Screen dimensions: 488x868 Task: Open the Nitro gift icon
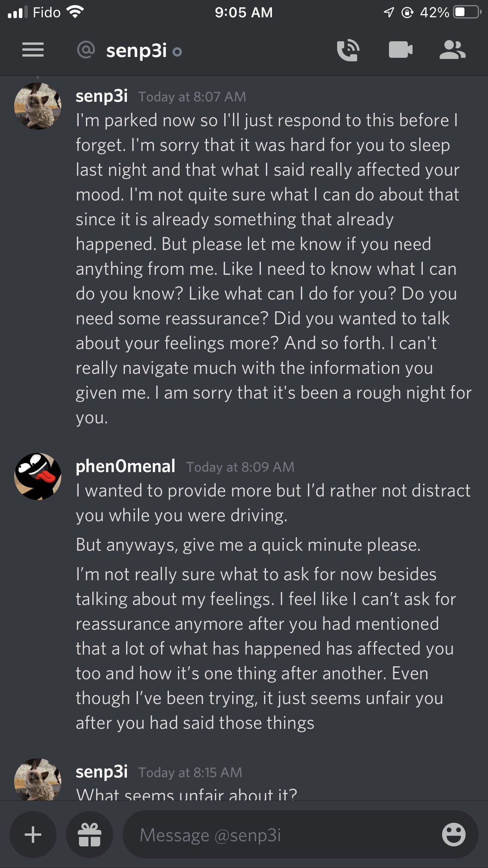pyautogui.click(x=90, y=834)
